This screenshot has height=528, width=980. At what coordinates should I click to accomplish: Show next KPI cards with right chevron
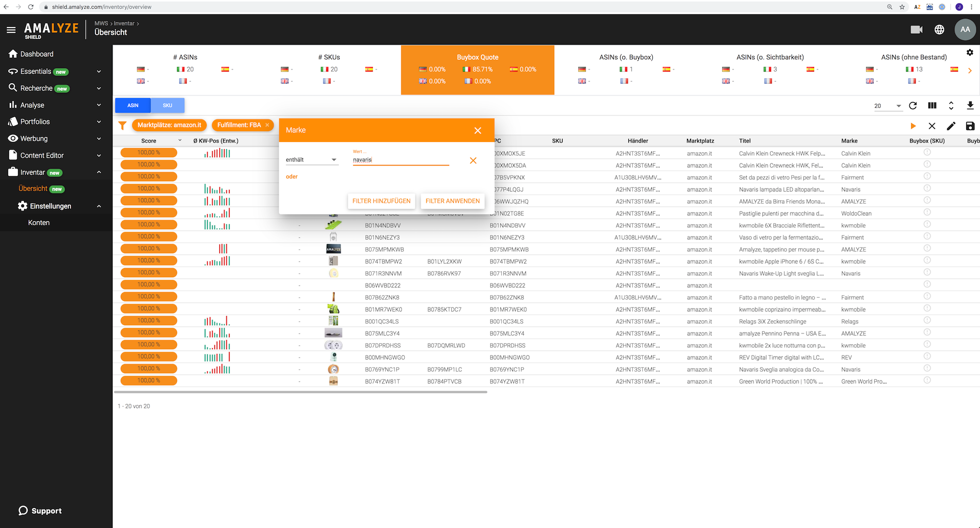[970, 70]
